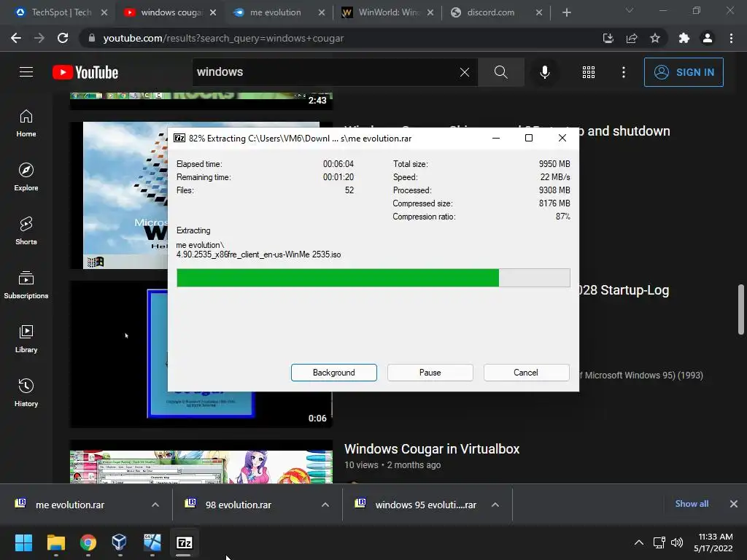Screen dimensions: 747x560
Task: Open Explore in the YouTube sidebar
Action: coord(26,177)
